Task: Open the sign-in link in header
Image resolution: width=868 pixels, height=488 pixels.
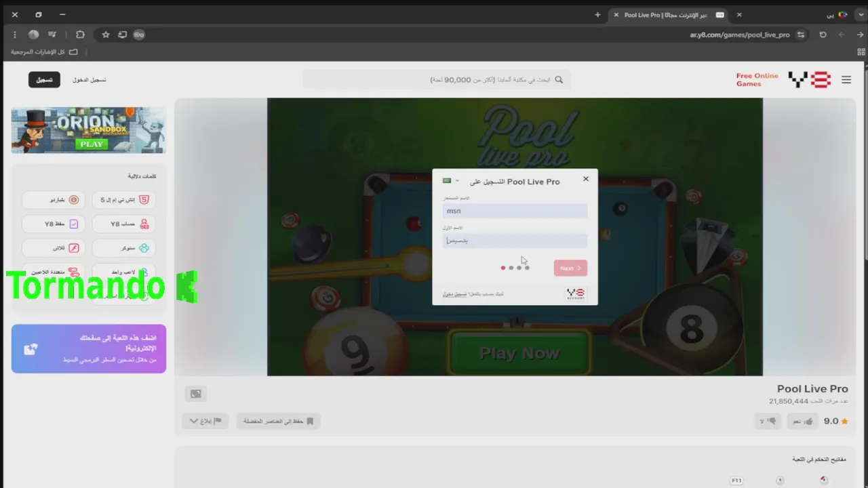Action: tap(90, 80)
